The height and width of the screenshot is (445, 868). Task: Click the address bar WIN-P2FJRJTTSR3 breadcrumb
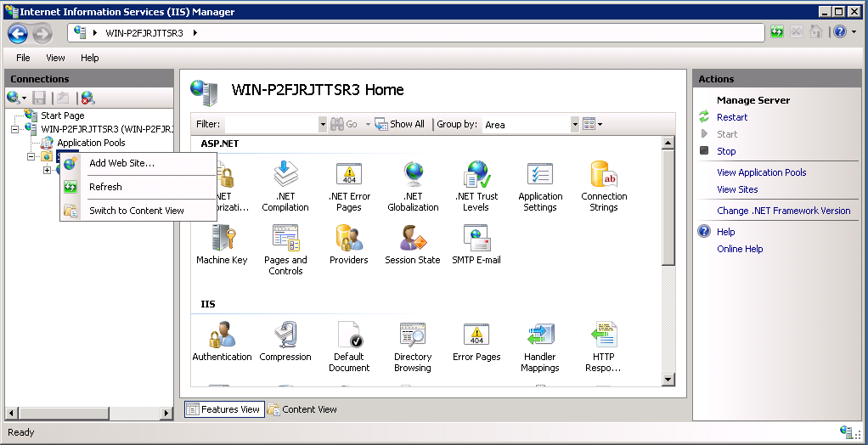144,33
